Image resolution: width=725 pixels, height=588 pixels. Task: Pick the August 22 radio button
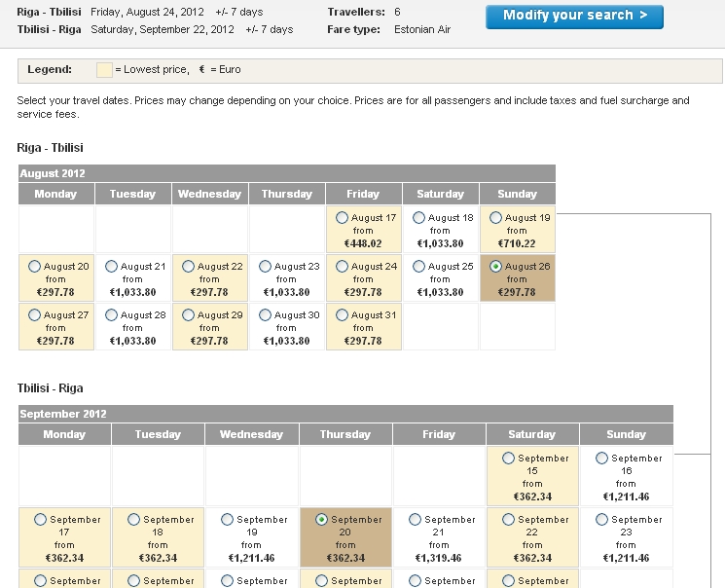tap(188, 266)
